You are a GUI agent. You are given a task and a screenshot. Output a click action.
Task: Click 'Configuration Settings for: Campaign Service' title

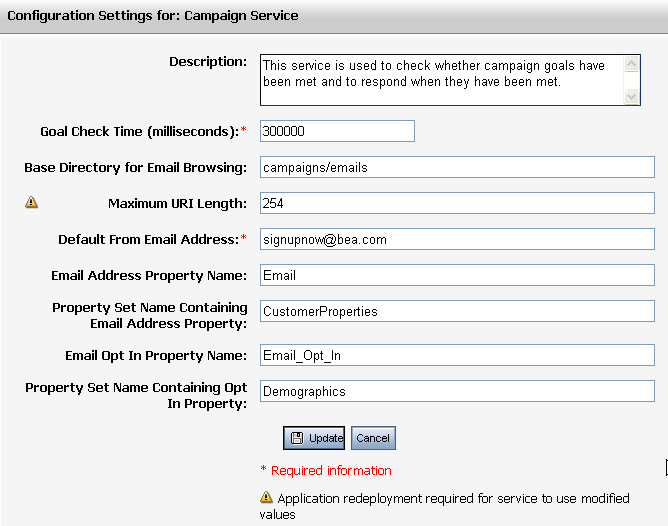153,16
